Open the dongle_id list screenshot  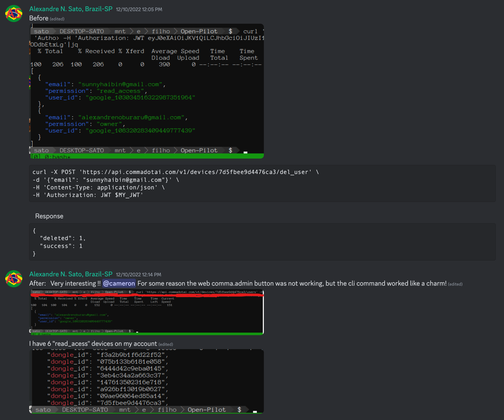(x=147, y=381)
